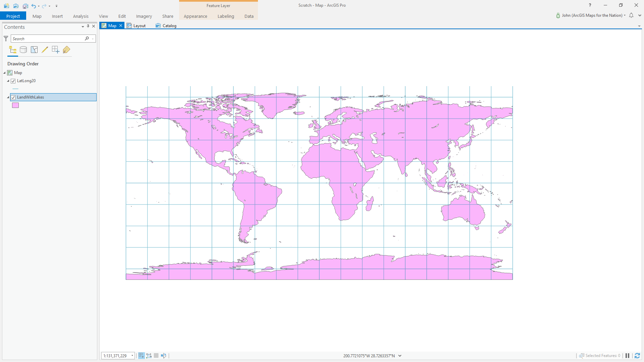This screenshot has height=362, width=644.
Task: Click the Project button
Action: tap(13, 16)
